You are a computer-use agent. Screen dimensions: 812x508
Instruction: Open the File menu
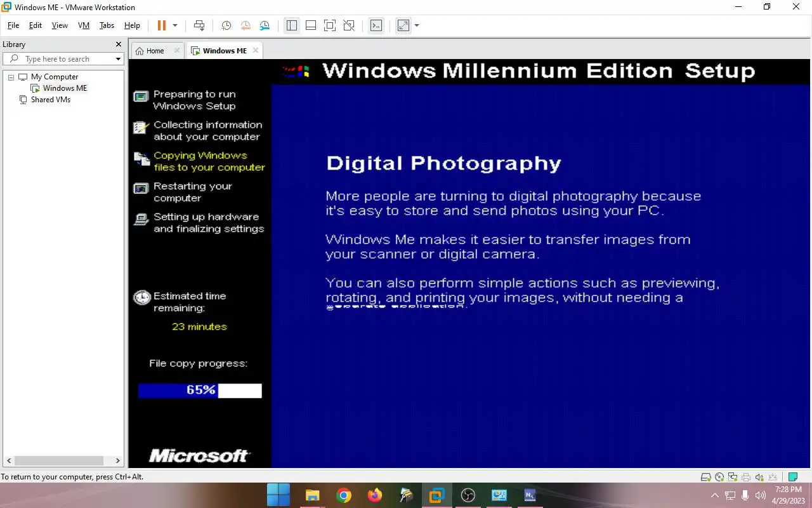[13, 25]
